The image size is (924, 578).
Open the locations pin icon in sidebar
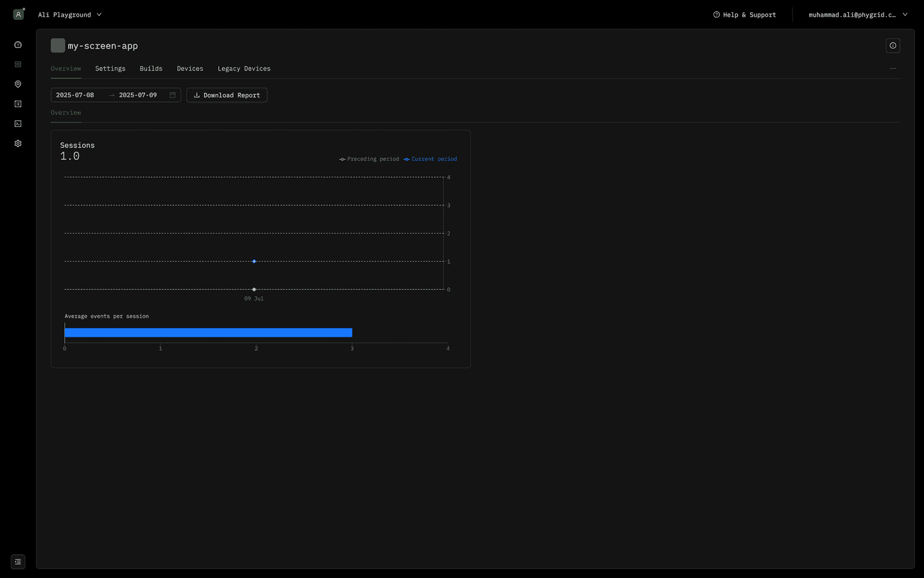tap(17, 84)
